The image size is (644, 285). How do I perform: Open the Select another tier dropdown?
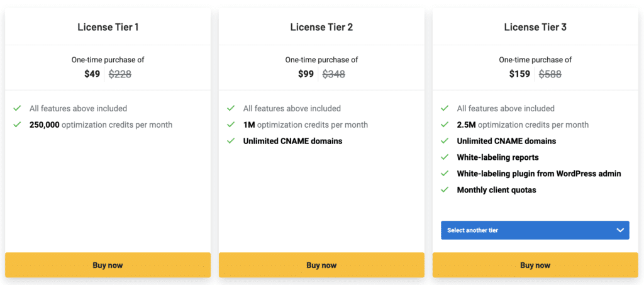tap(535, 230)
